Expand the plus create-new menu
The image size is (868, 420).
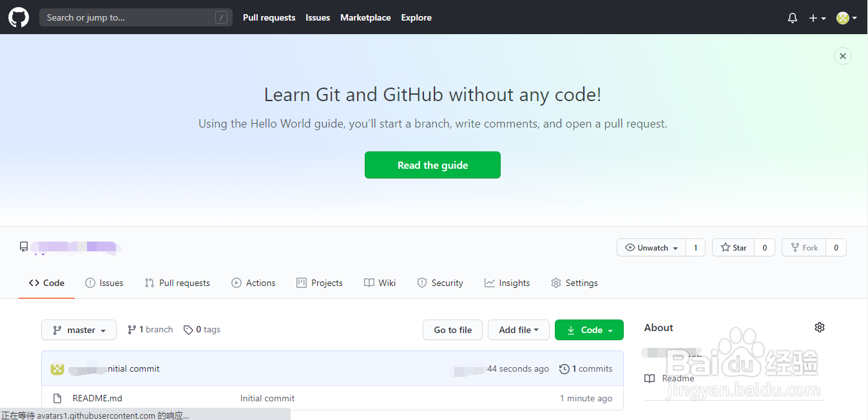(x=817, y=18)
